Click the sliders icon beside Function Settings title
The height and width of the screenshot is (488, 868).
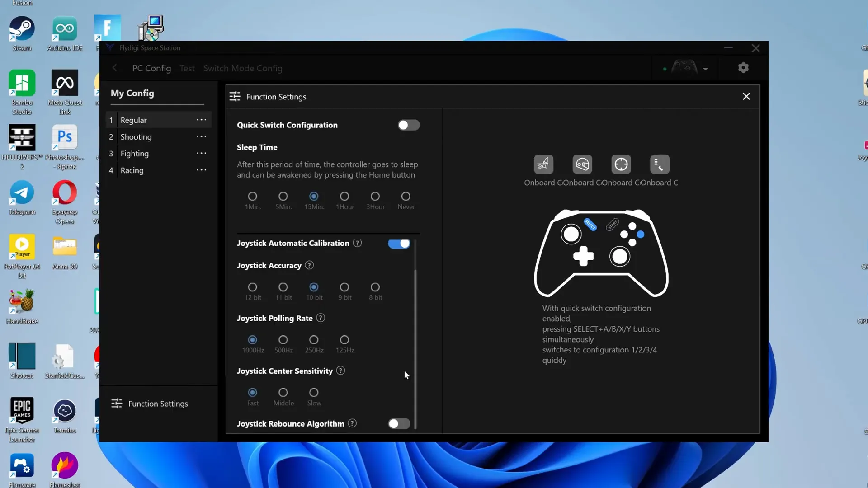[235, 96]
